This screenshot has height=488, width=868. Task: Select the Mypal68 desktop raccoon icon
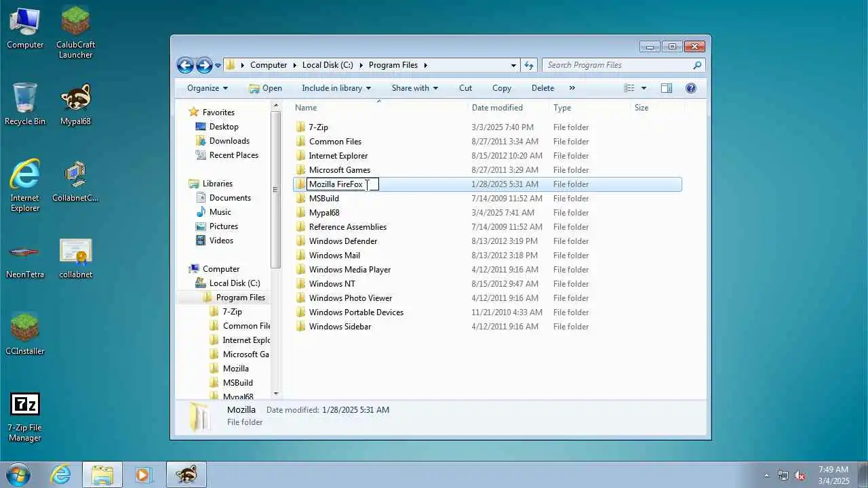(75, 104)
